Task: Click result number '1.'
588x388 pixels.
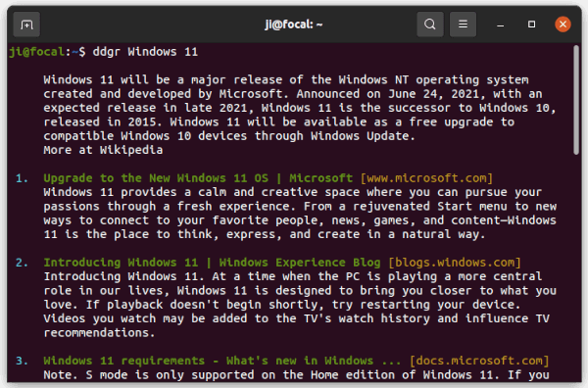Action: (23, 178)
